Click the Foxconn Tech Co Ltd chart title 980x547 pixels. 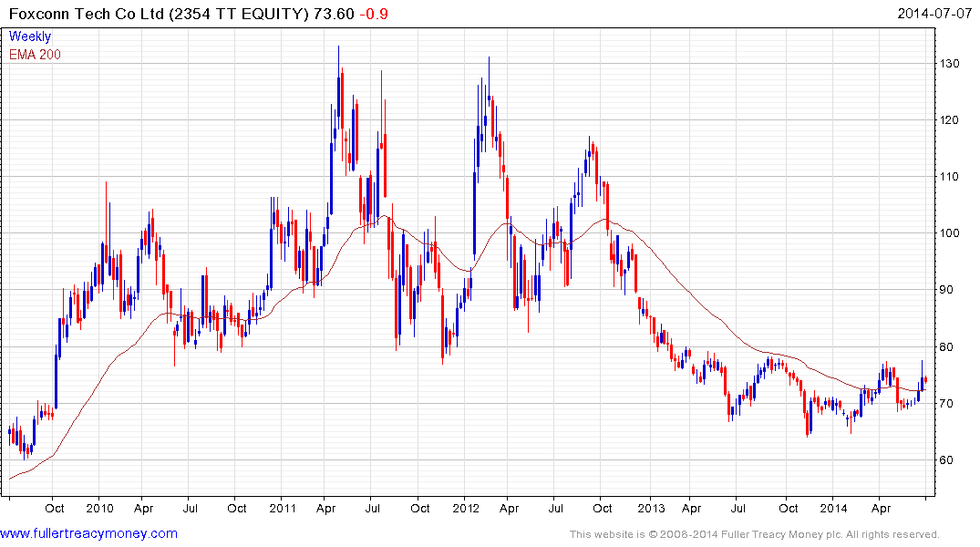(159, 14)
